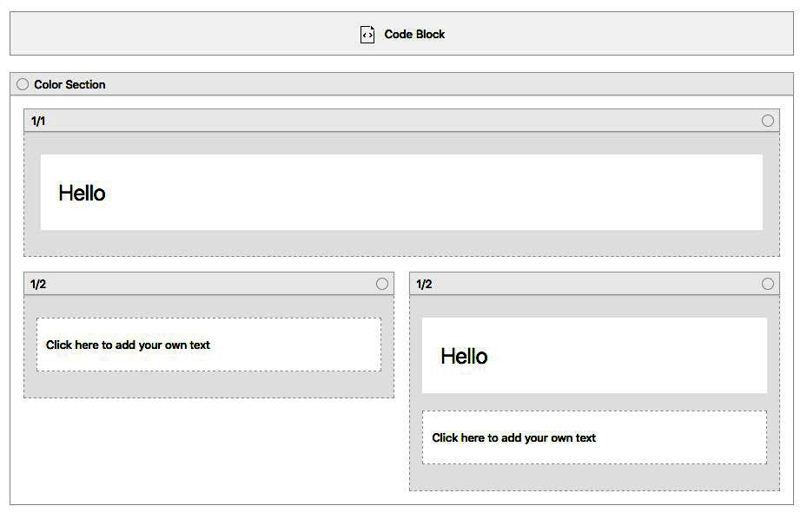807x532 pixels.
Task: Open the Hello text block in 1/1 column
Action: point(401,193)
